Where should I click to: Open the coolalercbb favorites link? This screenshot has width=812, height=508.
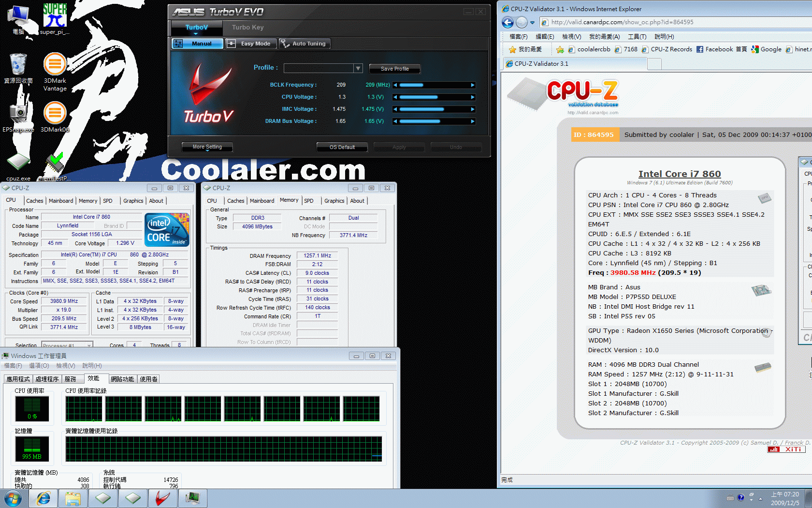[589, 49]
